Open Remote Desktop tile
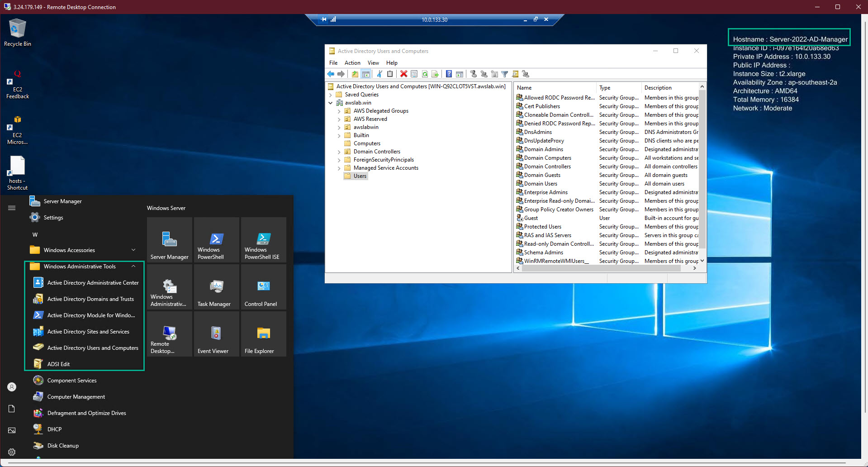 point(170,334)
